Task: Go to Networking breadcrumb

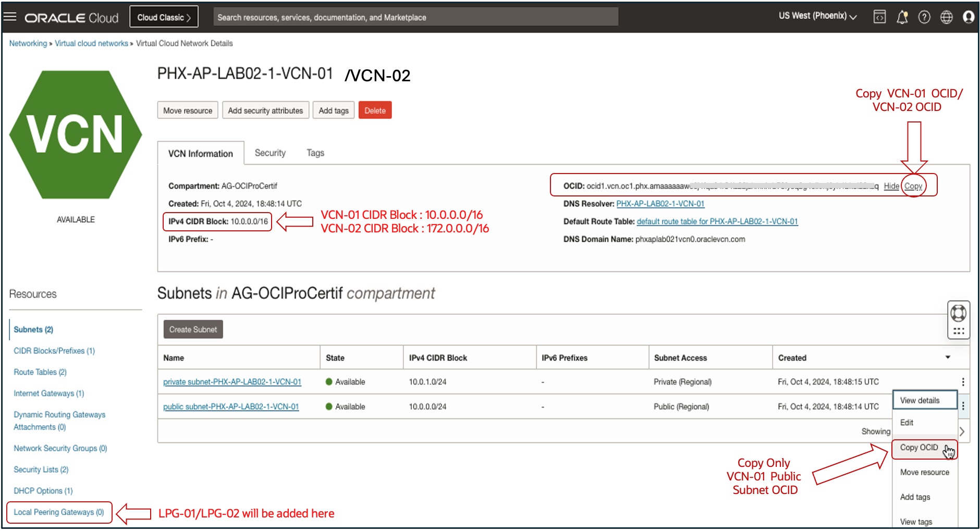Action: point(28,43)
